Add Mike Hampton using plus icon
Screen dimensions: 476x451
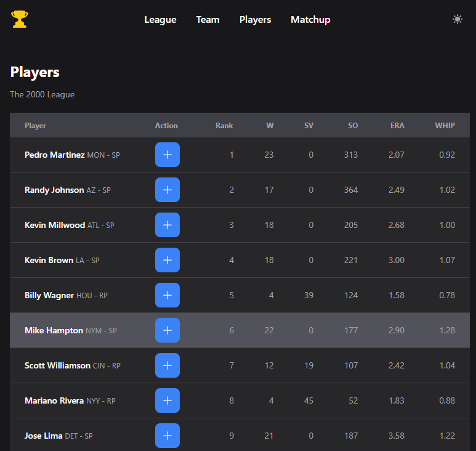coord(167,330)
